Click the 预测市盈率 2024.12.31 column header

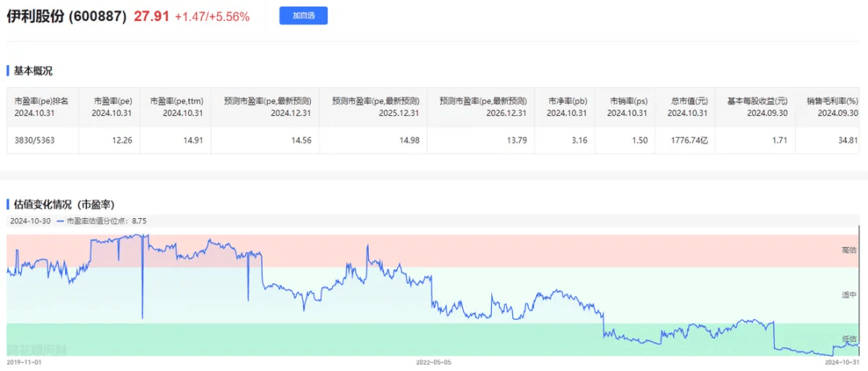click(x=266, y=106)
